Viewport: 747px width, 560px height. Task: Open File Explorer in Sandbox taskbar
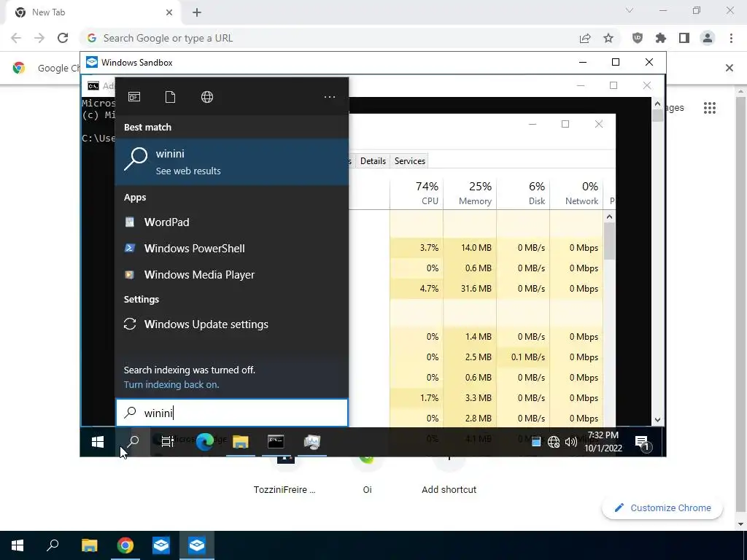point(241,443)
